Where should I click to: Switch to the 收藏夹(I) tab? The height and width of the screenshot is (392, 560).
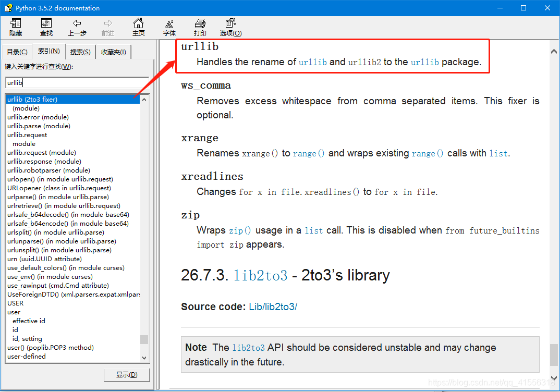click(x=114, y=52)
